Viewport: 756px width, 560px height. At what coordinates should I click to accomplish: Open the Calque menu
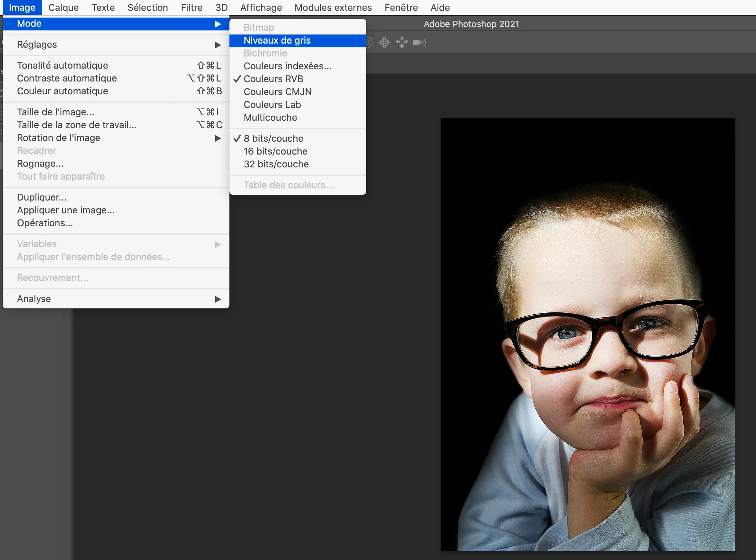click(63, 7)
